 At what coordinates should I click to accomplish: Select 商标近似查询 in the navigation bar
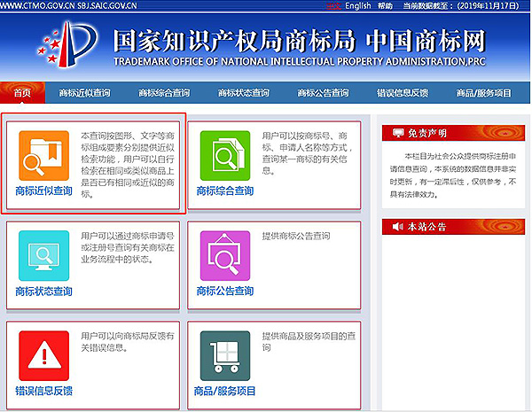click(84, 92)
